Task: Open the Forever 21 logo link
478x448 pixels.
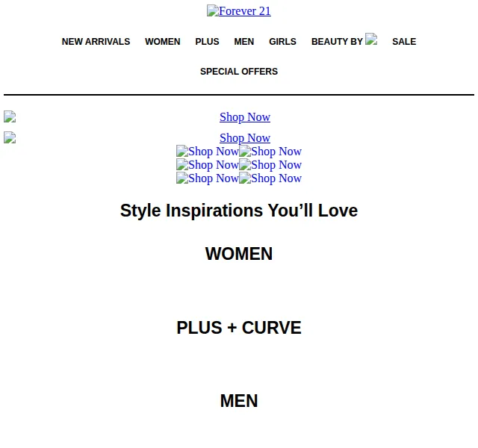Action: [x=239, y=11]
